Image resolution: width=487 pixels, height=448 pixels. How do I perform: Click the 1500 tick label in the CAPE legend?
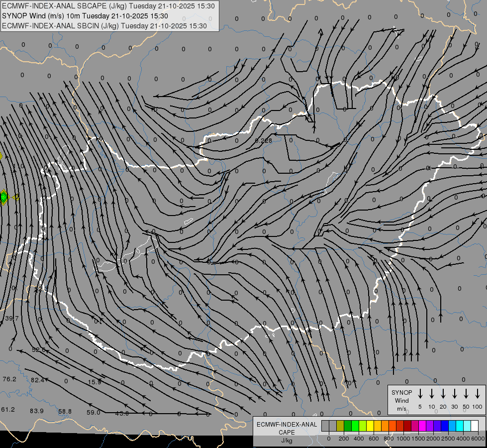point(418,439)
